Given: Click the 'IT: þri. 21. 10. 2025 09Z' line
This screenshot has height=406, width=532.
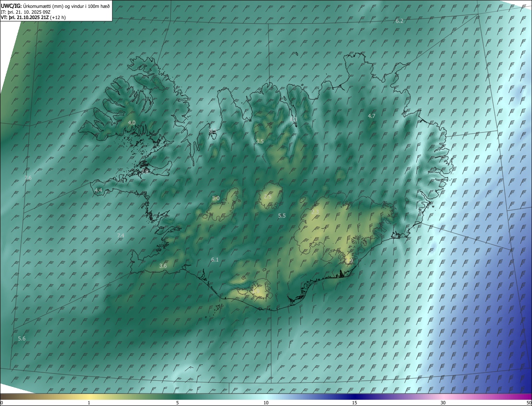Looking at the screenshot, I should [x=25, y=12].
